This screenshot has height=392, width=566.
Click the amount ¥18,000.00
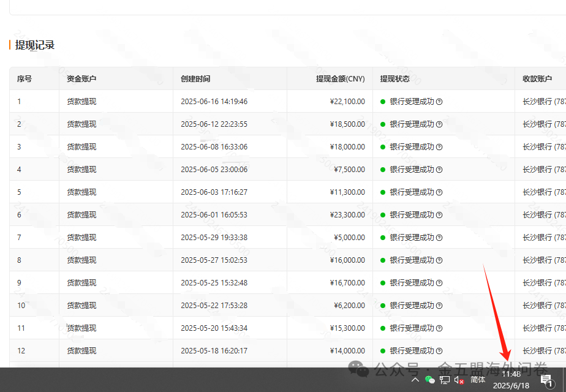(347, 147)
